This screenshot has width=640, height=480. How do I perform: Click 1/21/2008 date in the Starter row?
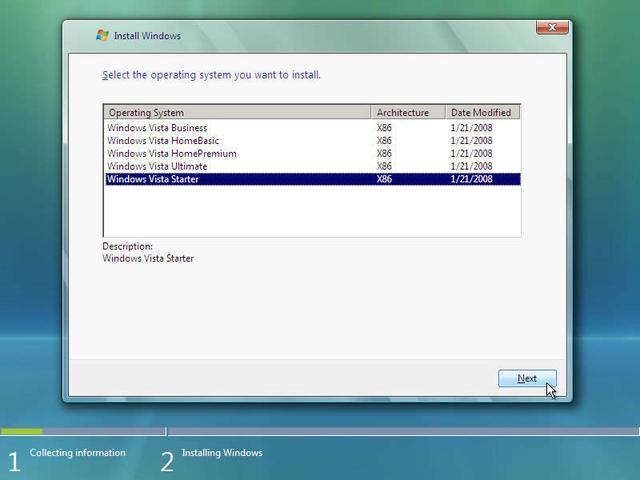pyautogui.click(x=471, y=179)
